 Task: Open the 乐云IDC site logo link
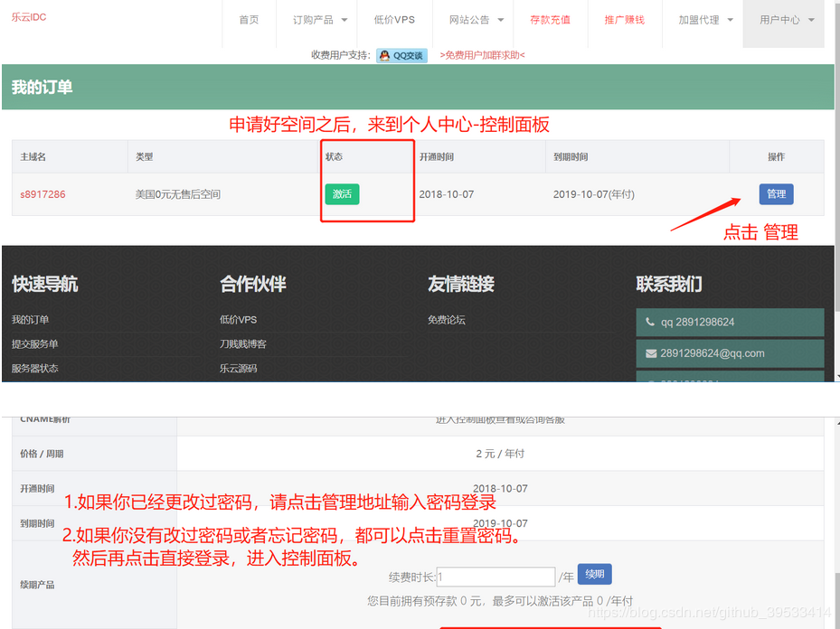pos(29,17)
